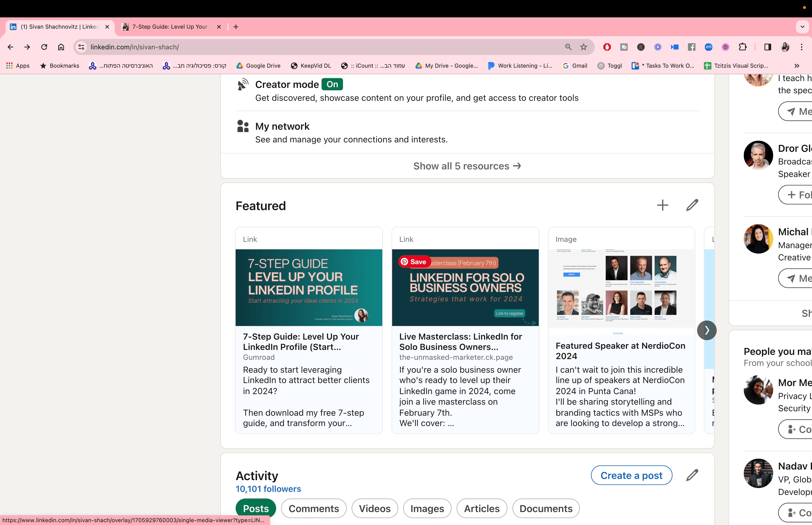Close the Sivan Shachnovitz LinkedIn tab
Image resolution: width=812 pixels, height=525 pixels.
pos(107,27)
